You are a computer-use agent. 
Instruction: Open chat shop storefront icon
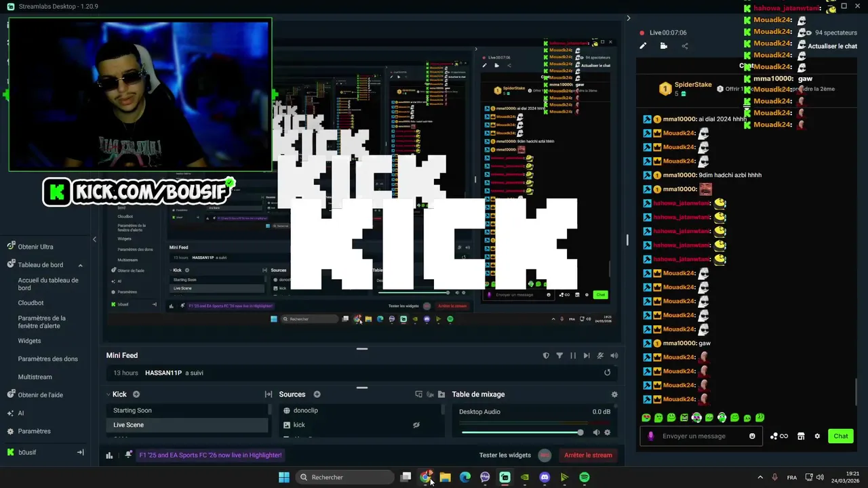click(x=801, y=436)
